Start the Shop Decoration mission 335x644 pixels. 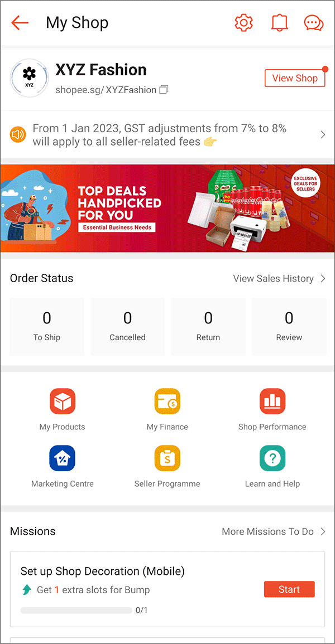pyautogui.click(x=289, y=589)
